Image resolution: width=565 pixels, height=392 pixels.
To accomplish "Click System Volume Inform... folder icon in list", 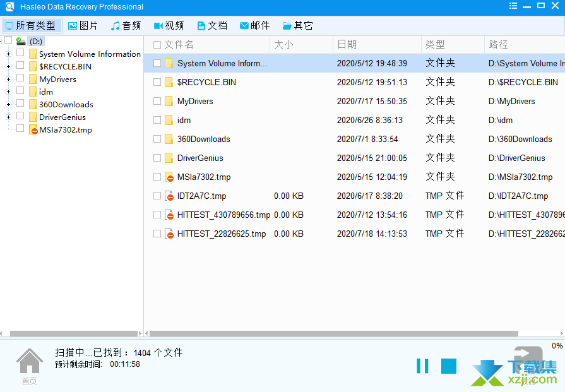I will tap(169, 63).
